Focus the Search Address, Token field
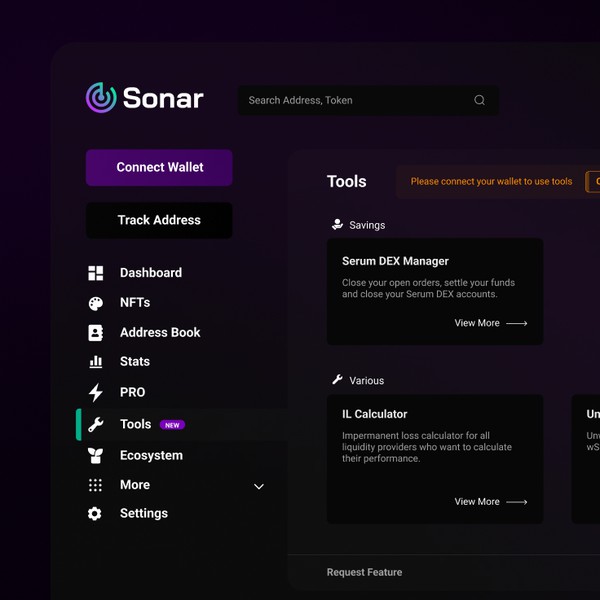 click(368, 100)
